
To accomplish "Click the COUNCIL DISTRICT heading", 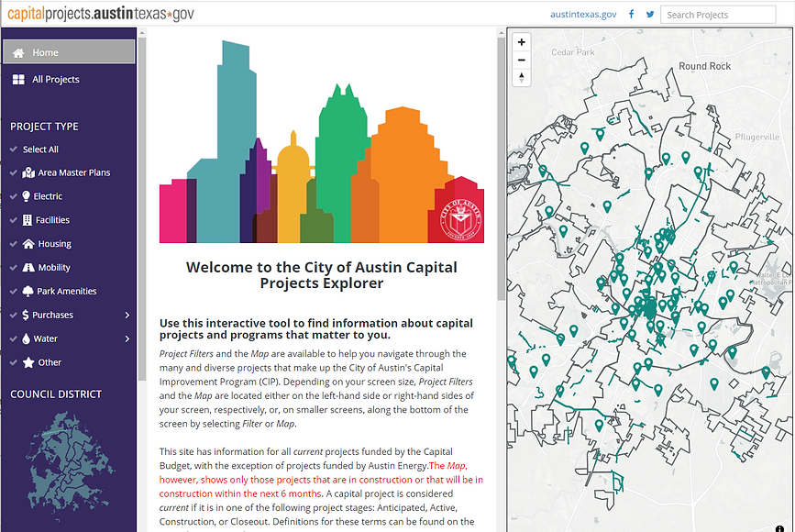I will (56, 394).
